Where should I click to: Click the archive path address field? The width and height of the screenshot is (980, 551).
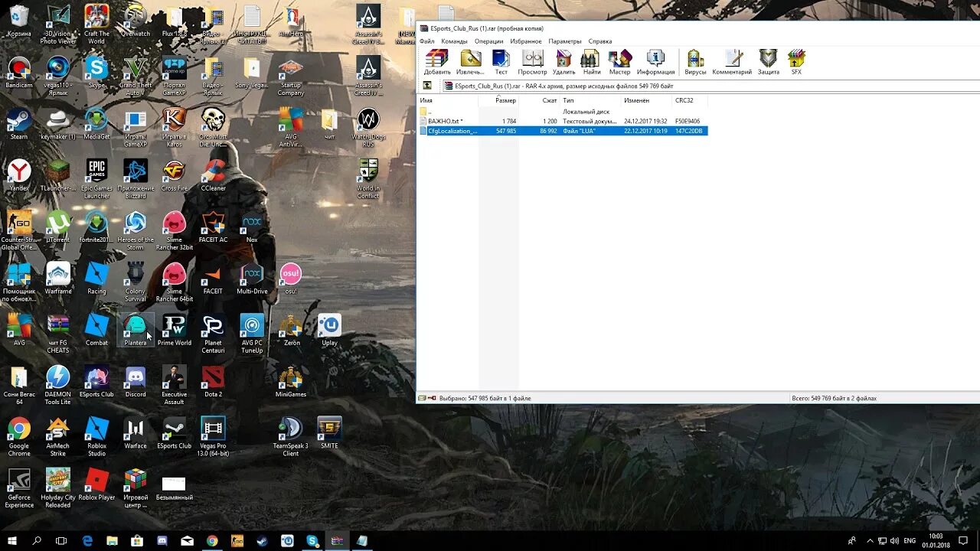tap(710, 86)
